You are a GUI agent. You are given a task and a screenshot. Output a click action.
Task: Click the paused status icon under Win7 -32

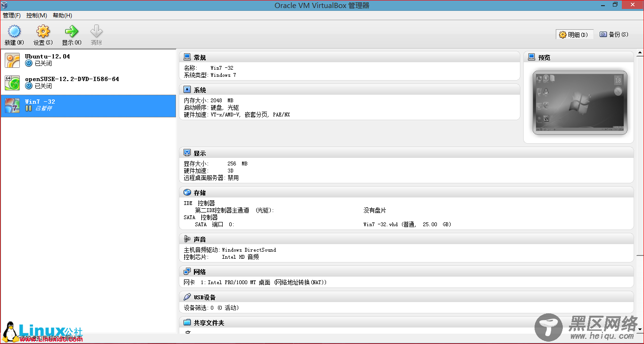tap(29, 108)
